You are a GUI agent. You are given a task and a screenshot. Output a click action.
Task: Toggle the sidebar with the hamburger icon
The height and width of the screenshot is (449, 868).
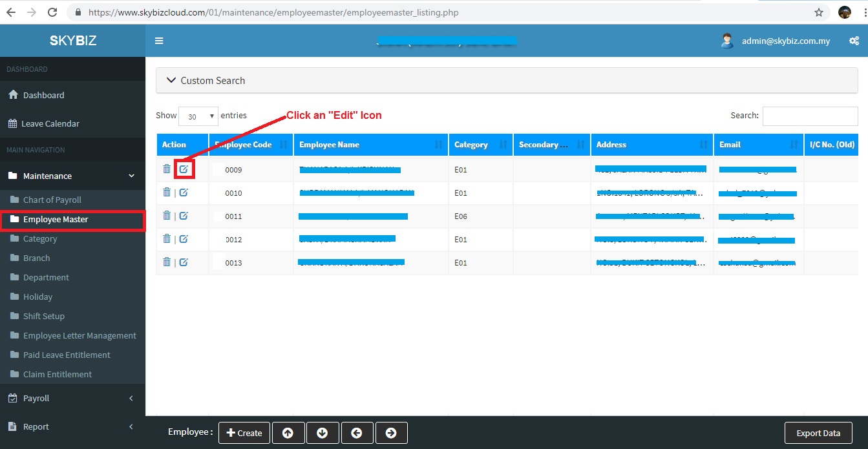tap(159, 41)
